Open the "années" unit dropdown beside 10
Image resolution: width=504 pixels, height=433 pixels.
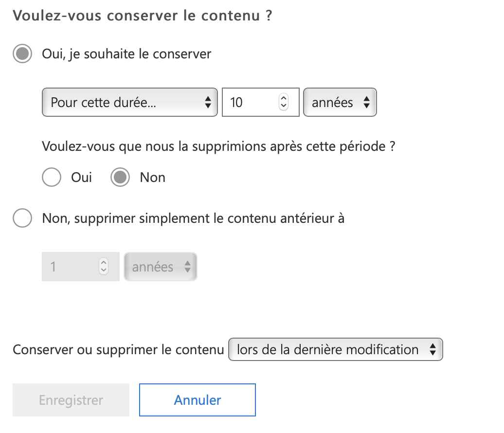tap(340, 102)
